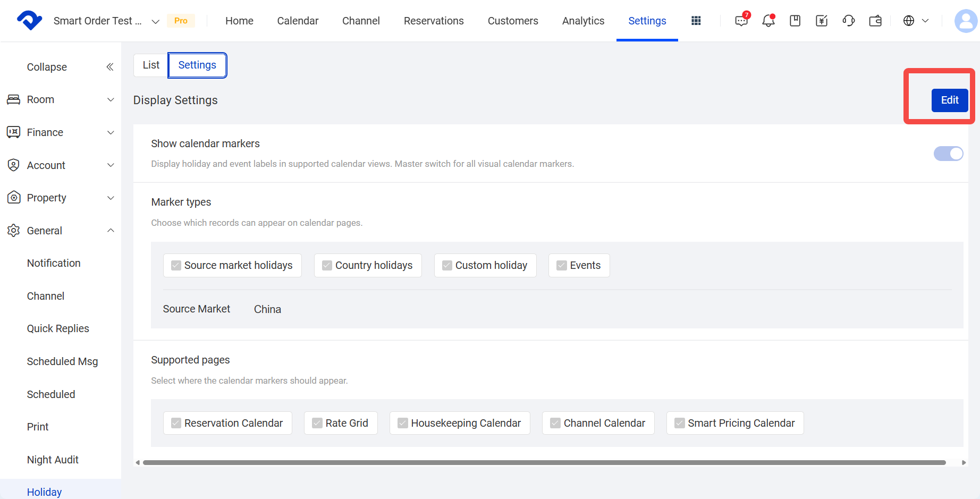Click the Property icon in sidebar

(x=13, y=198)
